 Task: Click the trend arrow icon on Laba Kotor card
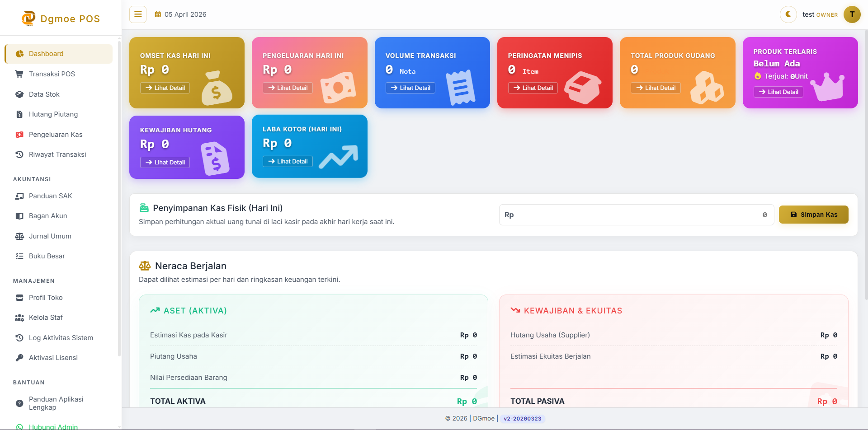coord(338,157)
